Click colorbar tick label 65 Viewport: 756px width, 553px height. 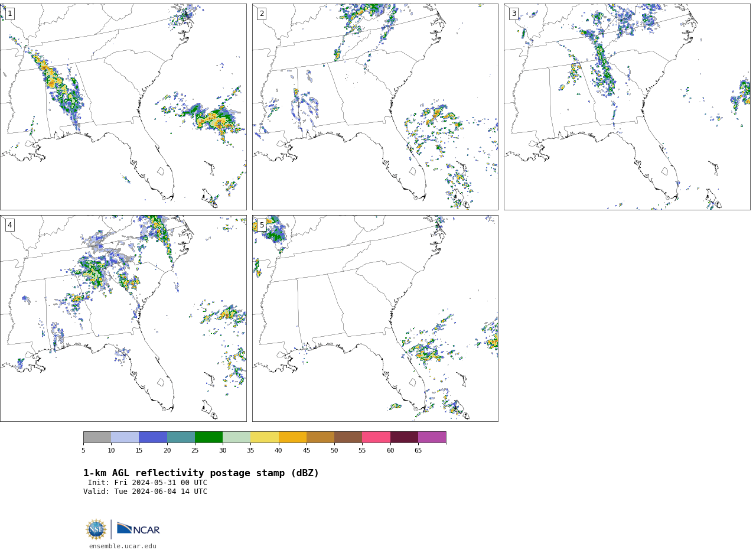pos(418,451)
